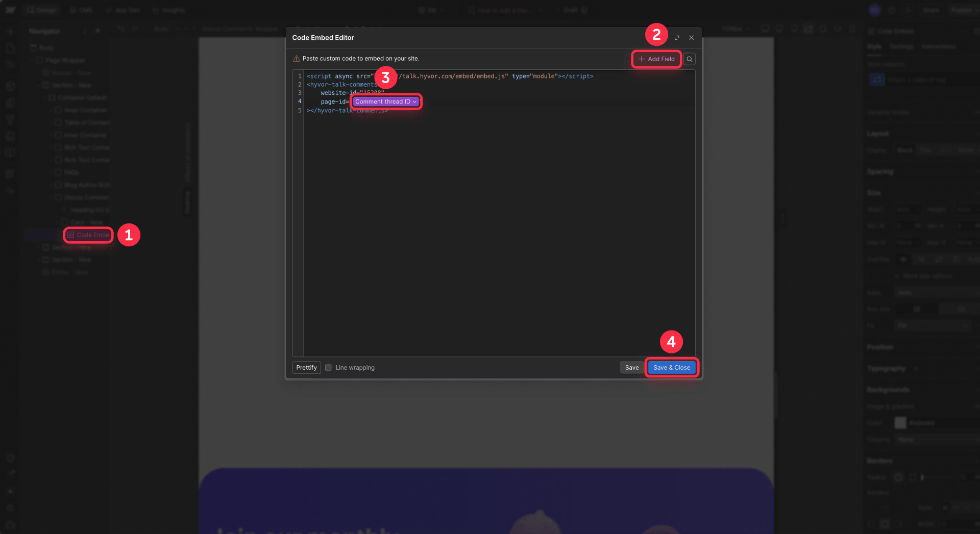This screenshot has width=980, height=534.
Task: Open the Style tab in the right panel
Action: coord(874,46)
